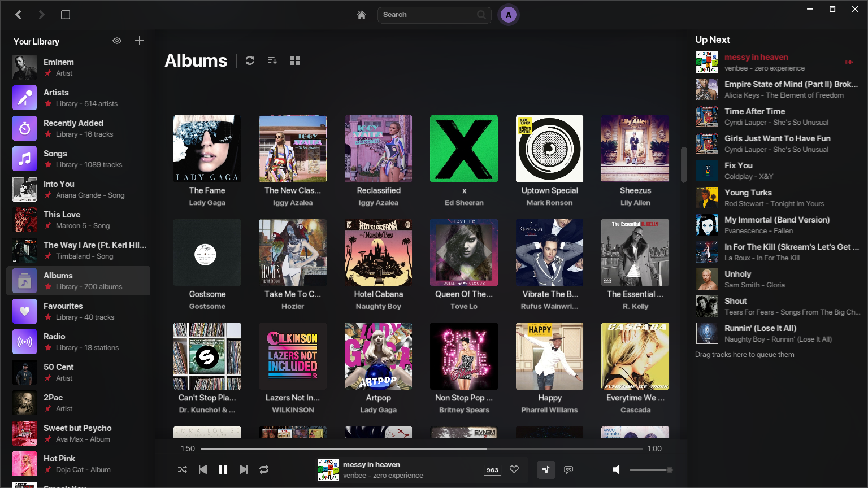Viewport: 868px width, 488px height.
Task: Open the Home page
Action: pos(362,15)
